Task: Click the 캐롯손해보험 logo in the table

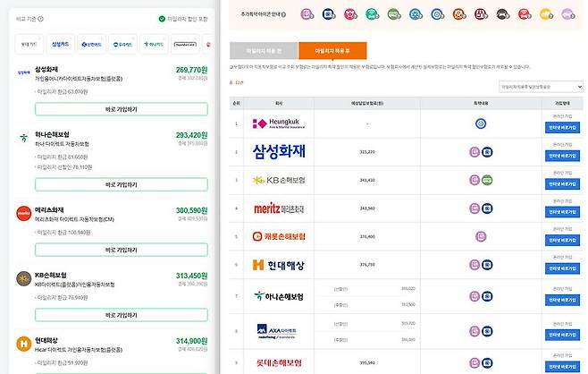Action: (279, 236)
